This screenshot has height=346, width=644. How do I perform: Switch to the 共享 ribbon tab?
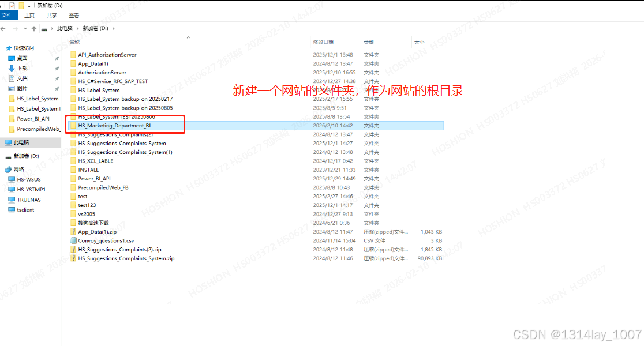point(52,16)
